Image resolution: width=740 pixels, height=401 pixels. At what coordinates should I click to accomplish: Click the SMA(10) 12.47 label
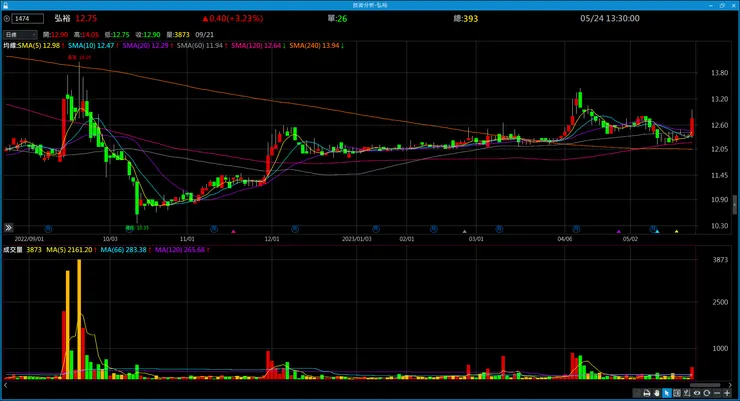tap(93, 45)
